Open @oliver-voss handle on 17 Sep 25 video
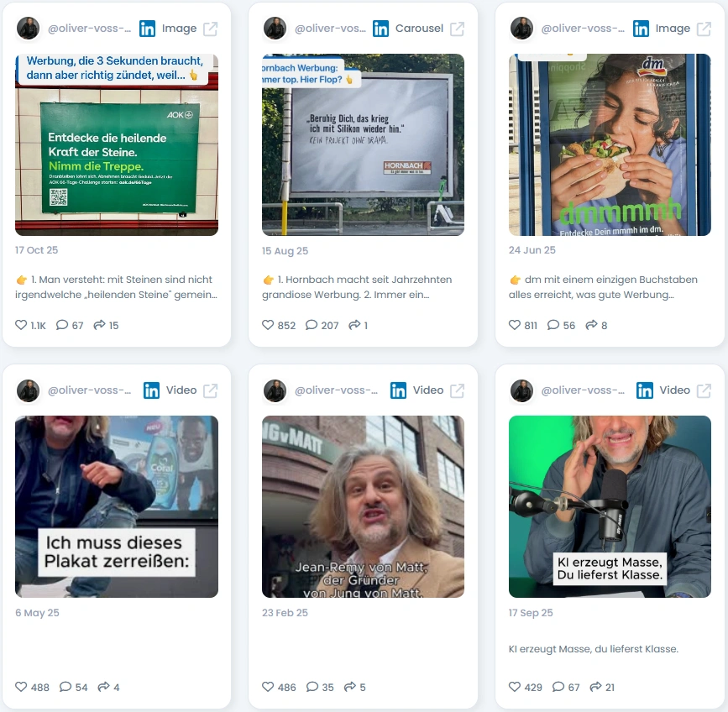This screenshot has height=712, width=728. pyautogui.click(x=583, y=390)
